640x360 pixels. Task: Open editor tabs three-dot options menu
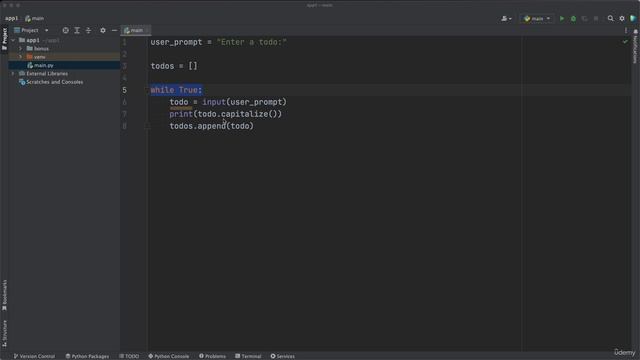pos(626,30)
